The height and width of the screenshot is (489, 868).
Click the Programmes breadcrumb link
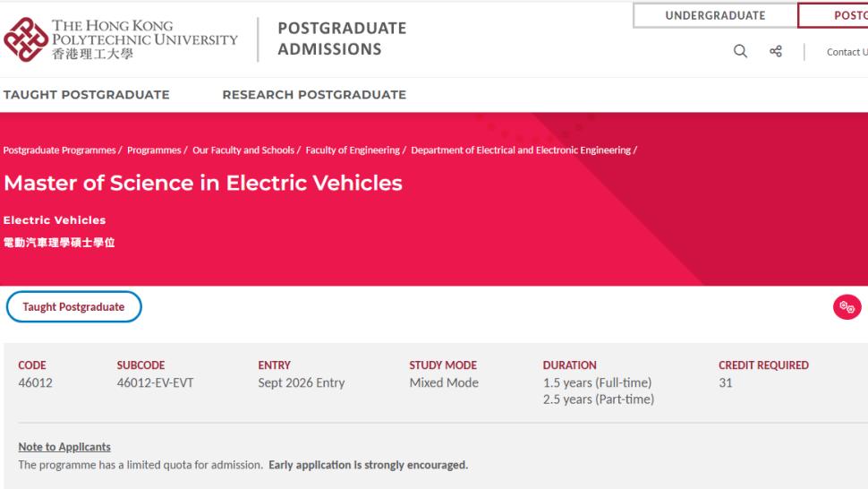pos(154,150)
